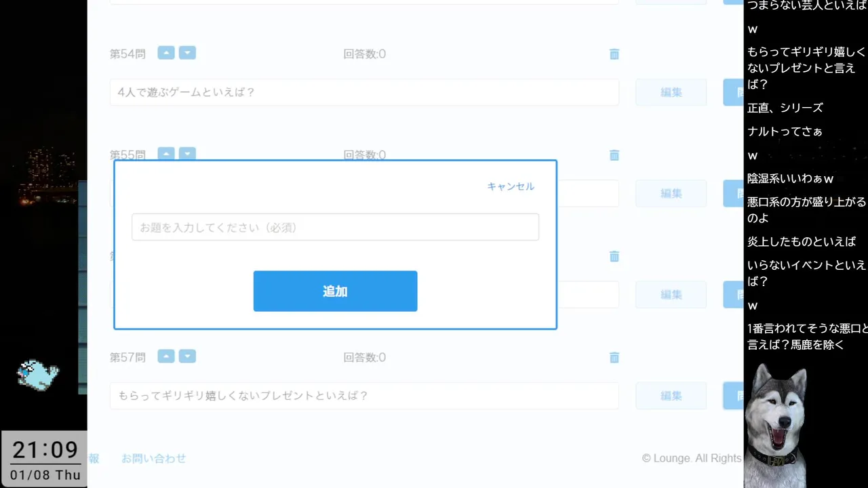Delete question 第54問 with the trash icon
This screenshot has width=868, height=488.
pyautogui.click(x=614, y=54)
